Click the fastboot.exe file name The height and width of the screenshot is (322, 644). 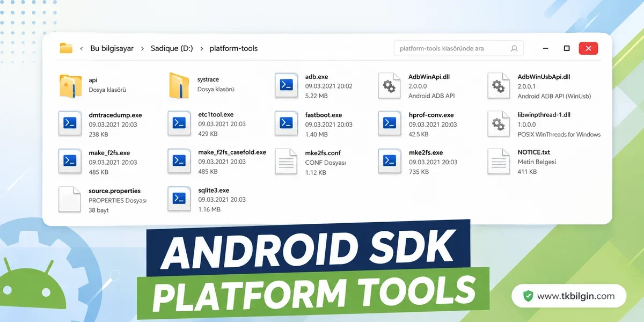click(x=324, y=115)
